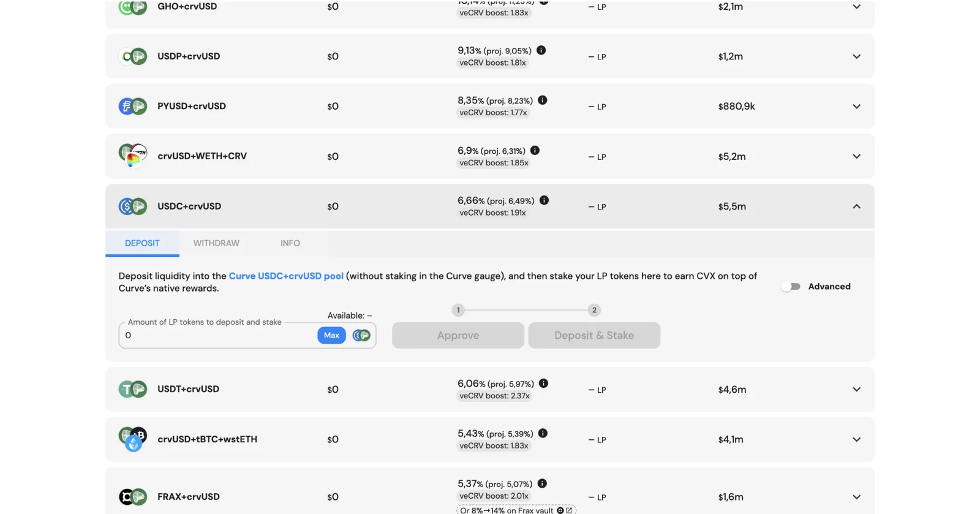Click the crvUSD+WETH+CRV info icon
The image size is (980, 514).
[x=535, y=150]
